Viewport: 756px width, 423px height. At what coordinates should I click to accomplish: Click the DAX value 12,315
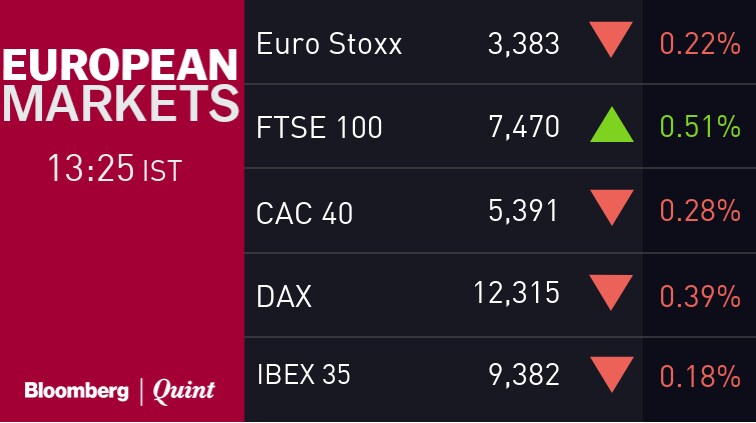coord(516,293)
